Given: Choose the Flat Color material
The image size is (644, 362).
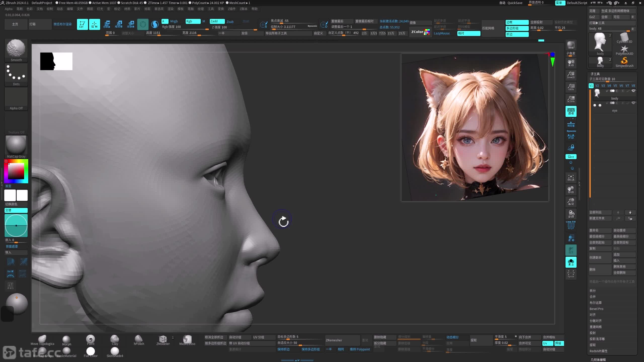Looking at the screenshot, I should click(91, 352).
